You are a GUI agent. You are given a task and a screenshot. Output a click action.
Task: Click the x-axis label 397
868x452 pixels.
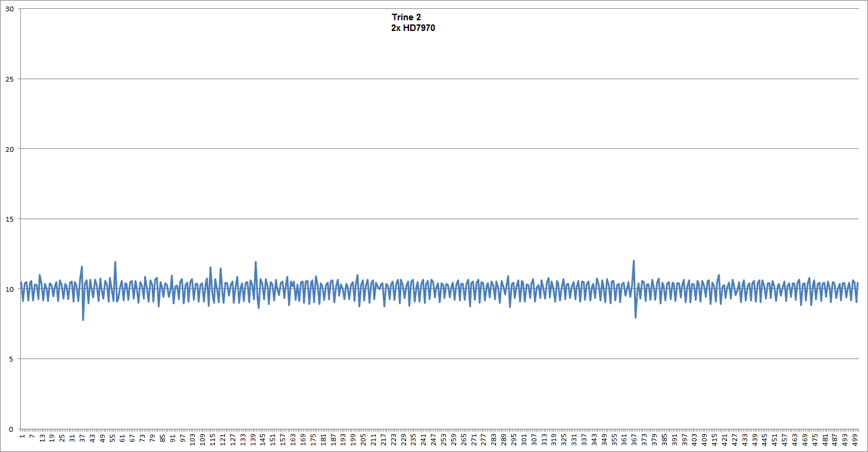click(x=685, y=440)
